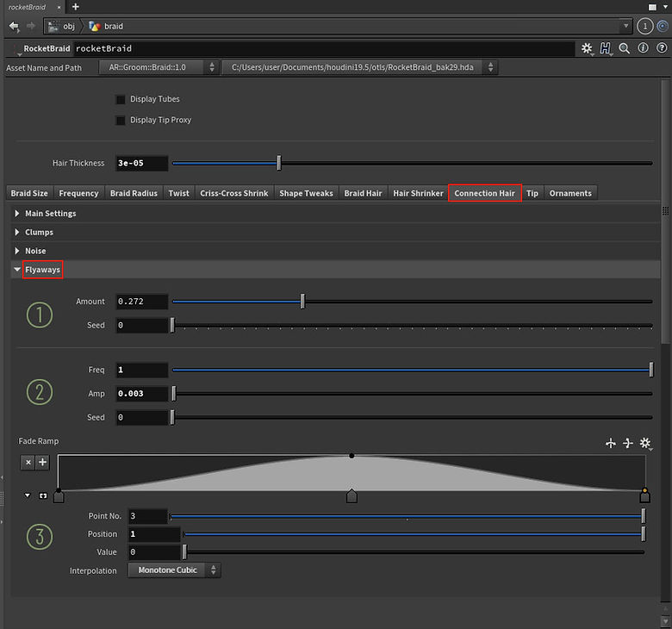This screenshot has width=672, height=629.
Task: Expand the Clumps section
Action: [17, 232]
